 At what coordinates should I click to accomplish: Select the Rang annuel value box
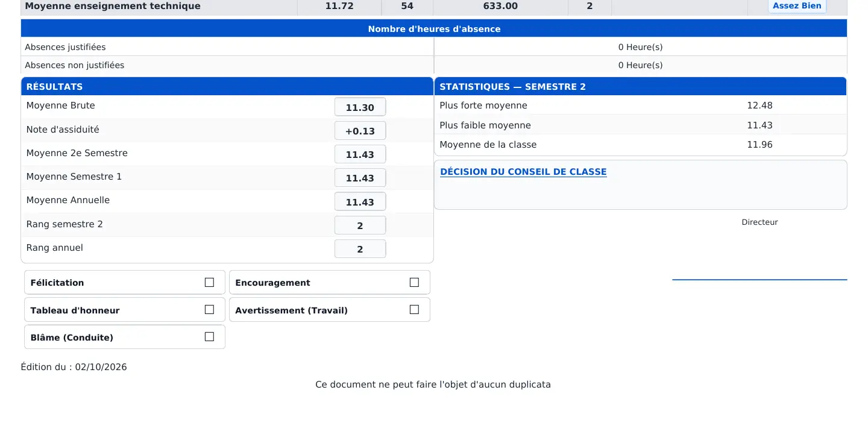360,249
